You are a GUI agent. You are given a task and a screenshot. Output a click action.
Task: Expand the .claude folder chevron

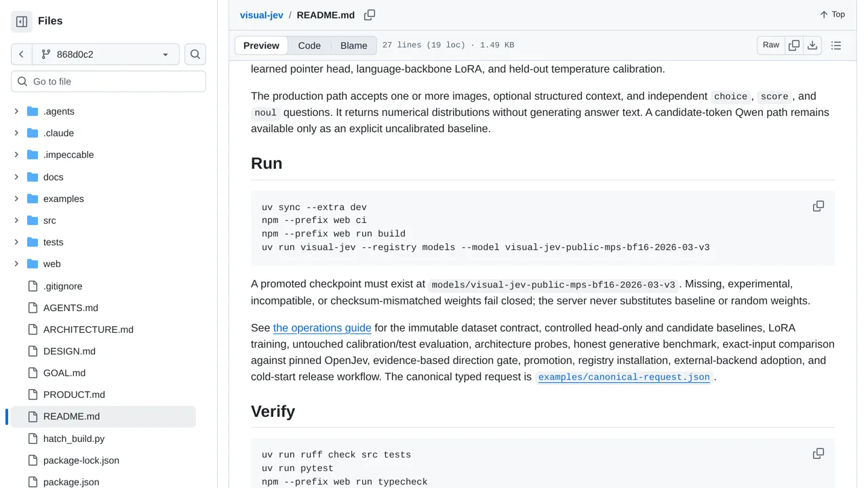(x=16, y=133)
